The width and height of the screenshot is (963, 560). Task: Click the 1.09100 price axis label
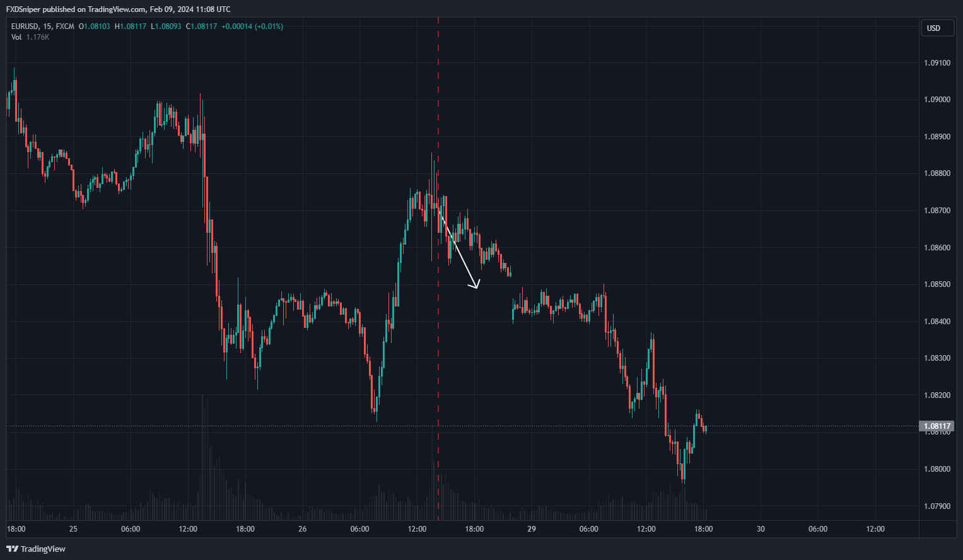[937, 63]
